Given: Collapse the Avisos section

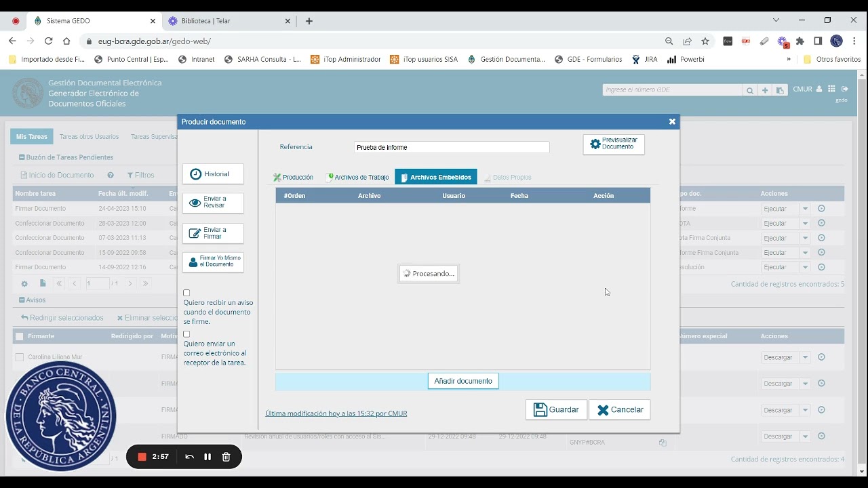Looking at the screenshot, I should tap(22, 300).
